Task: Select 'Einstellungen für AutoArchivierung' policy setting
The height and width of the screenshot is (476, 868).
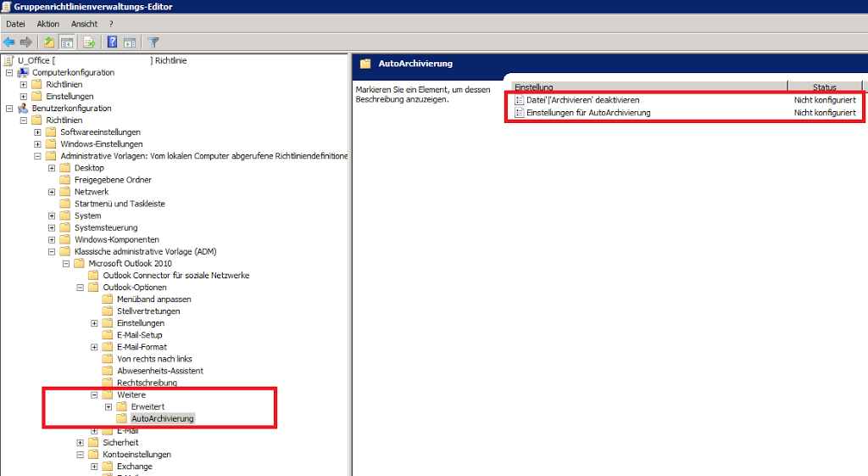Action: tap(588, 113)
